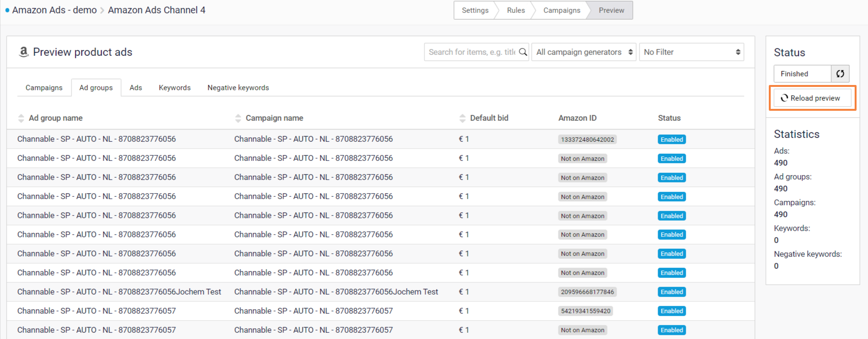Sort by Campaign name arrows

[238, 118]
